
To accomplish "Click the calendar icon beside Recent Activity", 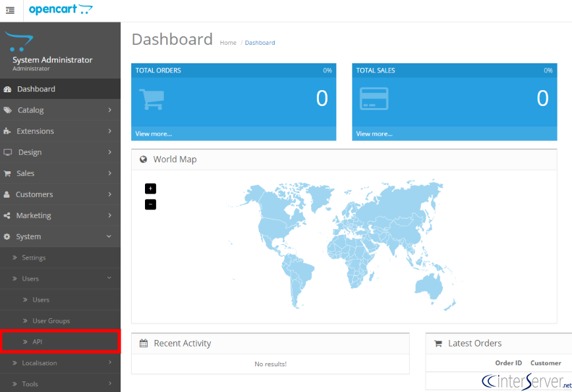I will (x=144, y=343).
